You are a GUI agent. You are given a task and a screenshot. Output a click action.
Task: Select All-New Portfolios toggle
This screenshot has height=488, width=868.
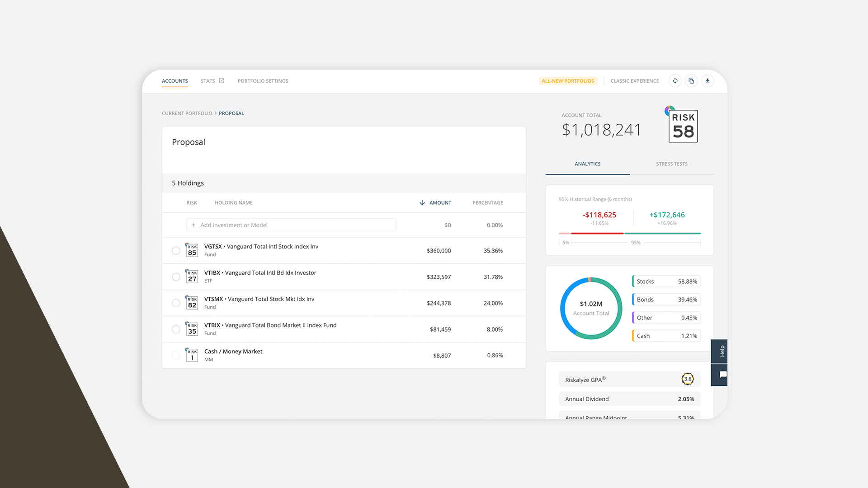tap(567, 80)
